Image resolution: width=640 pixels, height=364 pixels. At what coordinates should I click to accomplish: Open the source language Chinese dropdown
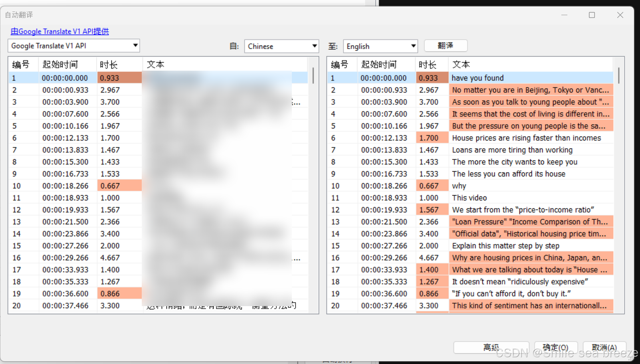[x=281, y=46]
